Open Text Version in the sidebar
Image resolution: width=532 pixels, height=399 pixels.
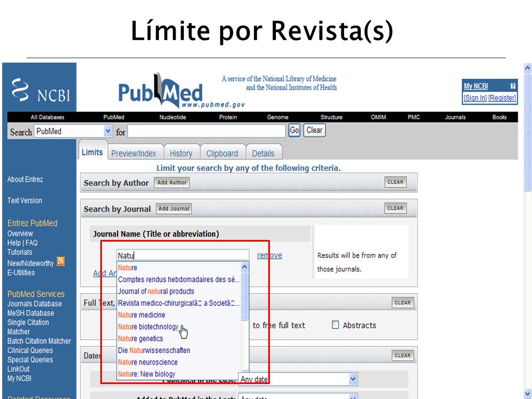pyautogui.click(x=25, y=201)
